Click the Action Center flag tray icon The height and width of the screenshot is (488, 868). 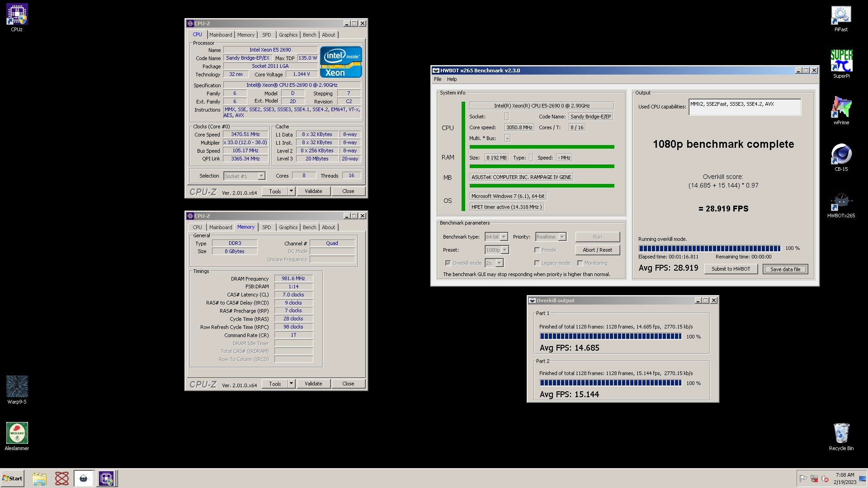point(803,479)
